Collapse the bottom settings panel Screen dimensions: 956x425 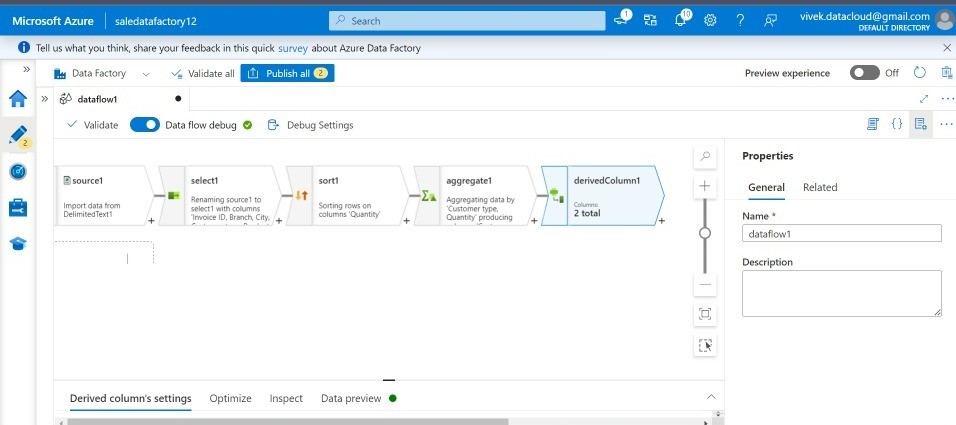point(711,397)
